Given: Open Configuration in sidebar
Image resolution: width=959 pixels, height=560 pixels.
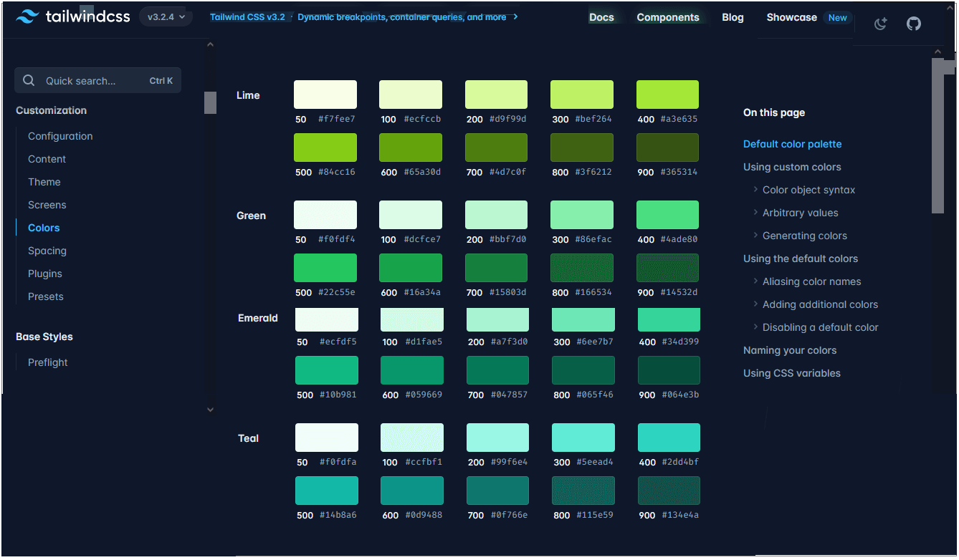Looking at the screenshot, I should click(60, 136).
